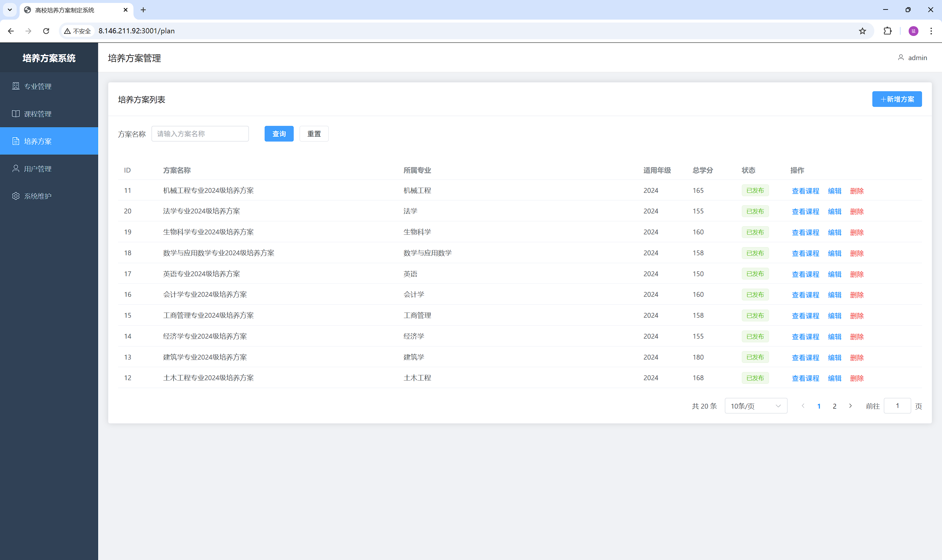Screen dimensions: 942x560
Task: Click the admin user icon
Action: point(900,57)
